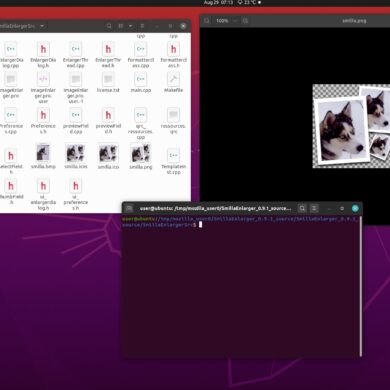Select the license.txt file
Screen dimensions: 390x390
pos(108,83)
